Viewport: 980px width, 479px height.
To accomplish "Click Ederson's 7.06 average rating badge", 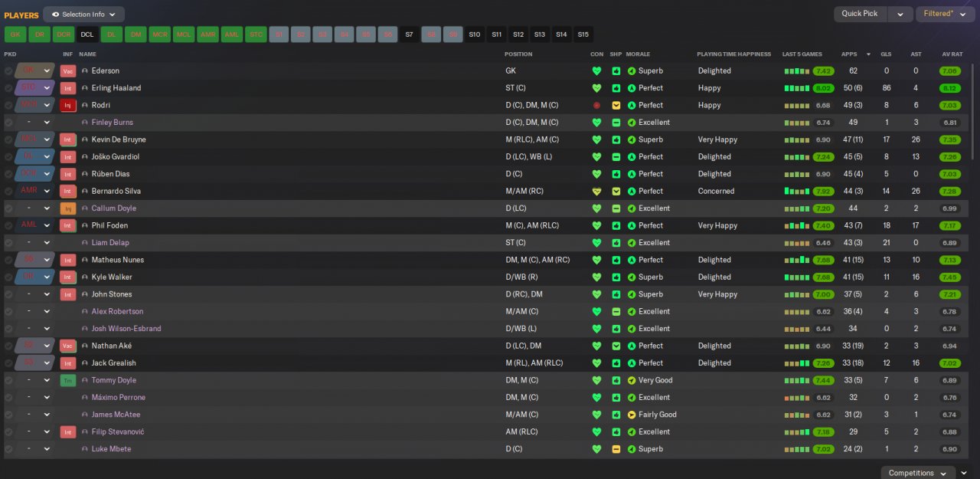I will (949, 71).
